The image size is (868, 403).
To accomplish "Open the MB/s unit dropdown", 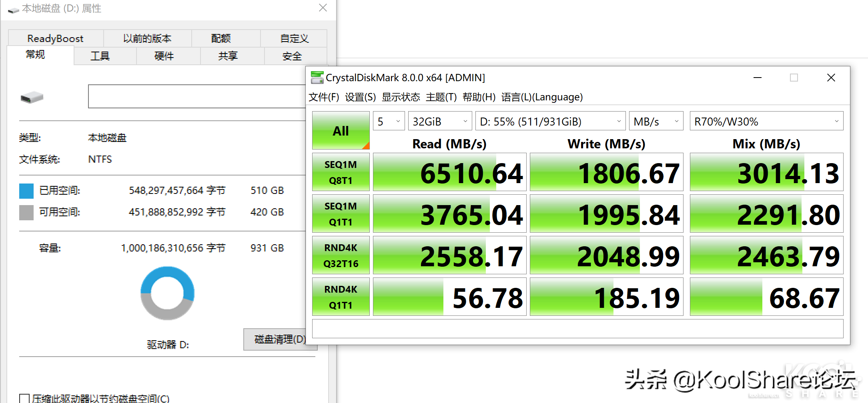I will (x=656, y=121).
